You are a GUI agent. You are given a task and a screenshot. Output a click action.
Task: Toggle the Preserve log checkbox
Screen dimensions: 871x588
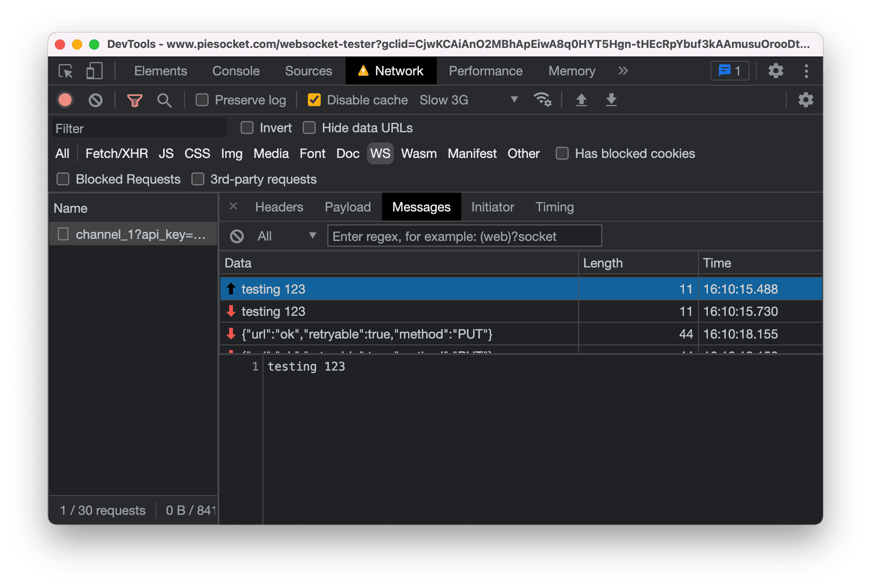click(203, 100)
